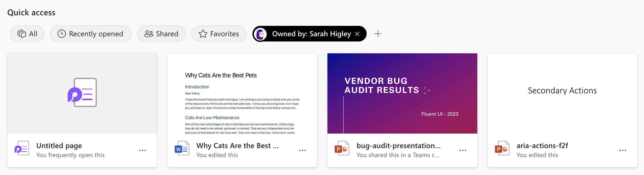Click Owned by: Sarah Higley filter chip
Screen dimensions: 644x175
310,34
